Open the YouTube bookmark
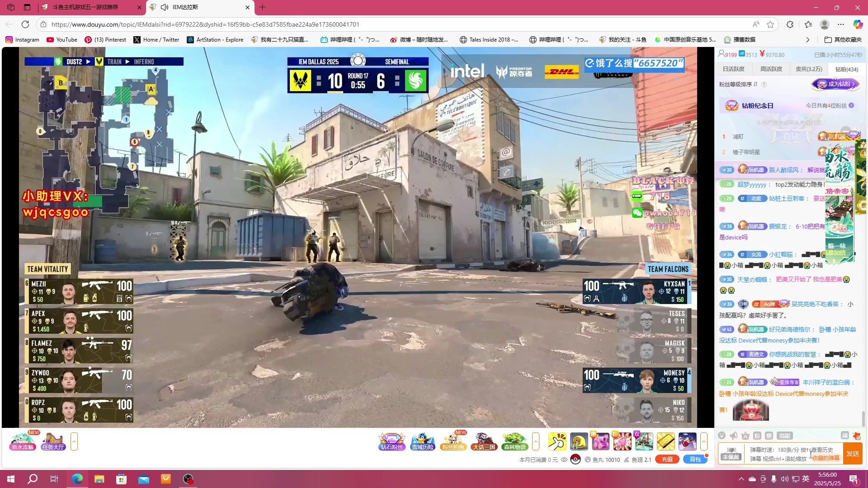Screen dimensions: 868x488 coord(62,40)
